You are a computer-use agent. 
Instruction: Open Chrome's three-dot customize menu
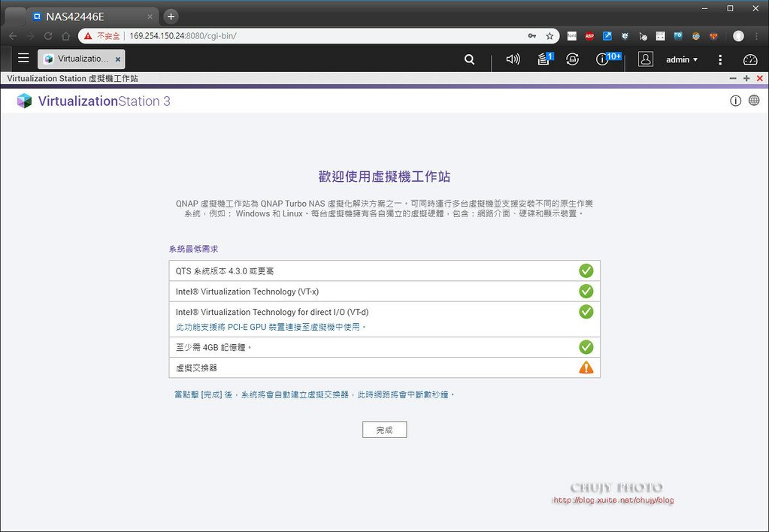click(755, 36)
